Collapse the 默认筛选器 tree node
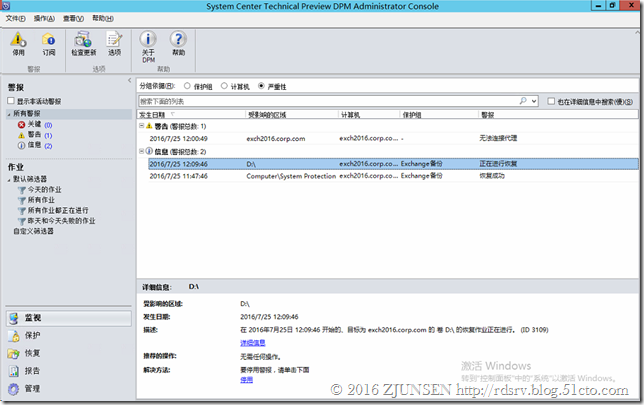Image resolution: width=644 pixels, height=405 pixels. click(9, 179)
